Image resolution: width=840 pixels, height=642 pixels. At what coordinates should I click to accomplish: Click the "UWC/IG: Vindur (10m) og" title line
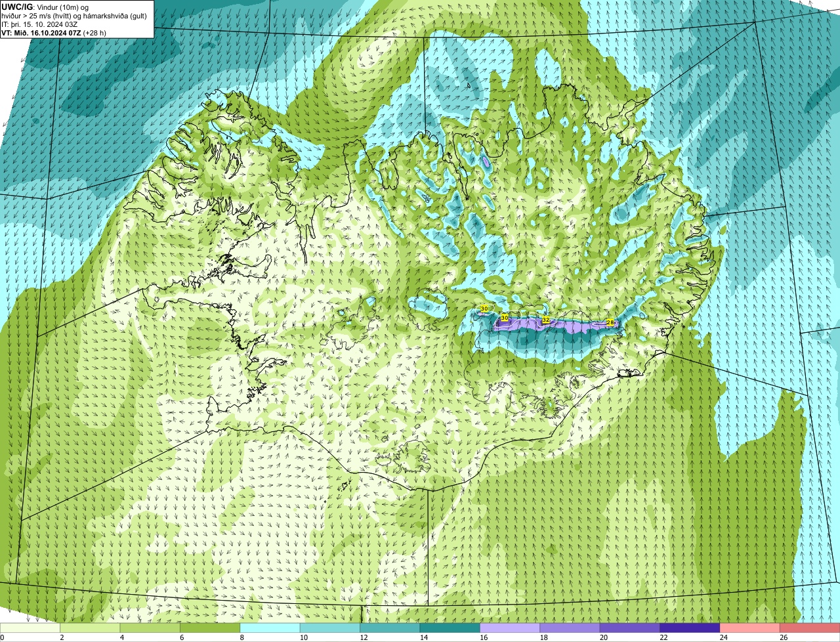[x=45, y=7]
